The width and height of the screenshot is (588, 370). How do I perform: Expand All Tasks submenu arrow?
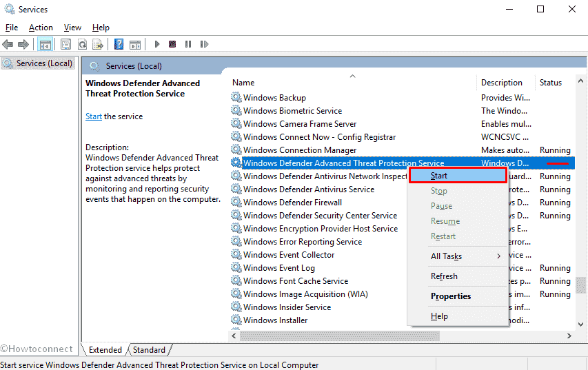point(499,256)
